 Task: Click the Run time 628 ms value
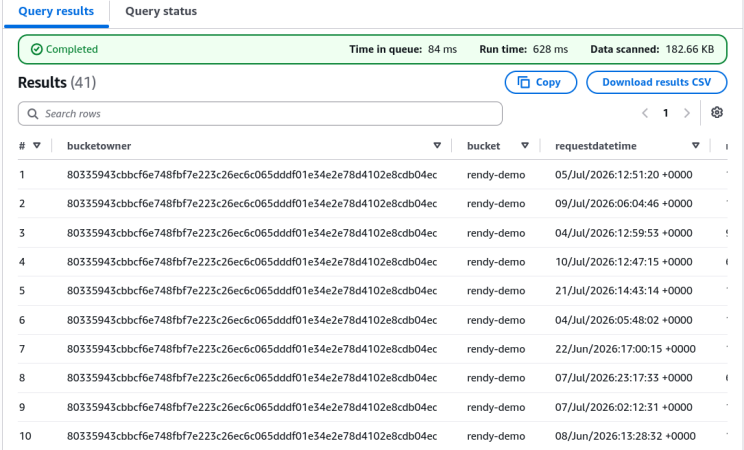(550, 49)
